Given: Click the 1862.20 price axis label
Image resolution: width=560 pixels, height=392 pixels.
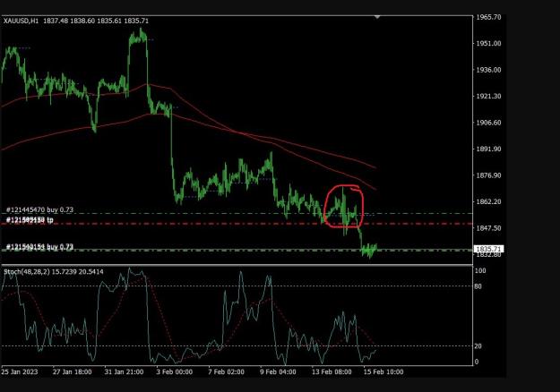Looking at the screenshot, I should click(488, 202).
